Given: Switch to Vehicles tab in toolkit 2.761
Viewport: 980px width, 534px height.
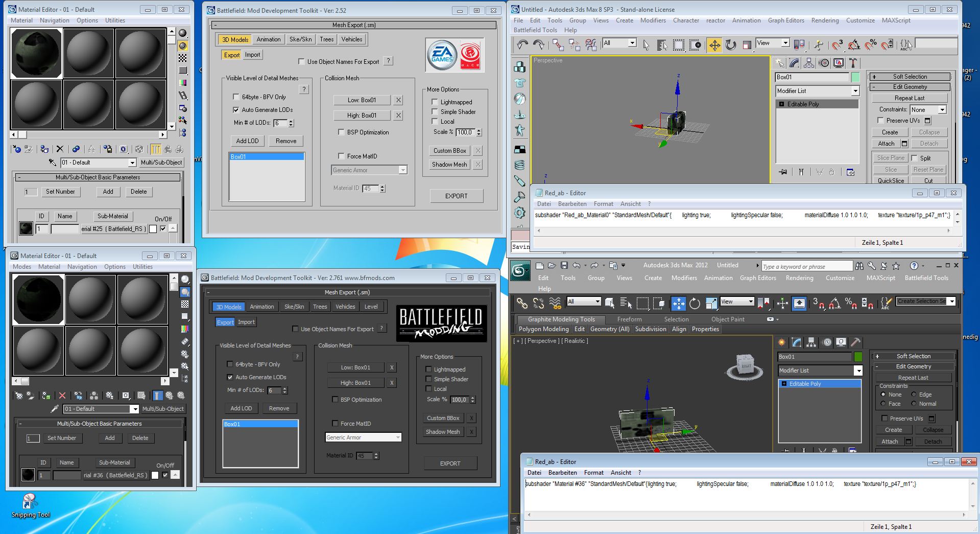Looking at the screenshot, I should point(345,307).
